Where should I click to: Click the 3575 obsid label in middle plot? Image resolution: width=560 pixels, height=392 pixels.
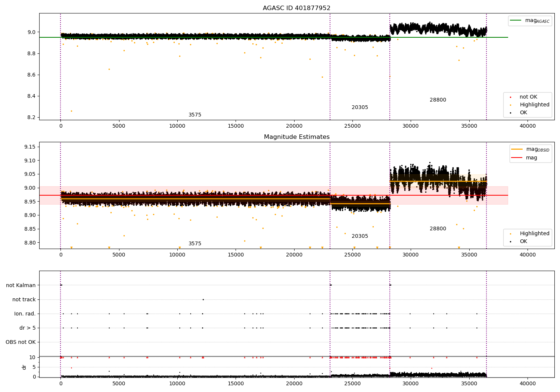click(x=195, y=244)
